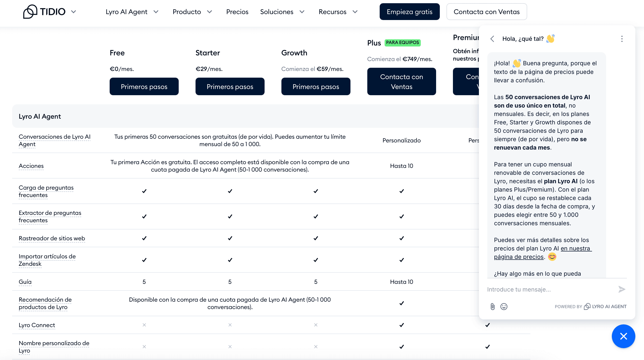Open the Producto menu
This screenshot has width=644, height=360.
(187, 12)
